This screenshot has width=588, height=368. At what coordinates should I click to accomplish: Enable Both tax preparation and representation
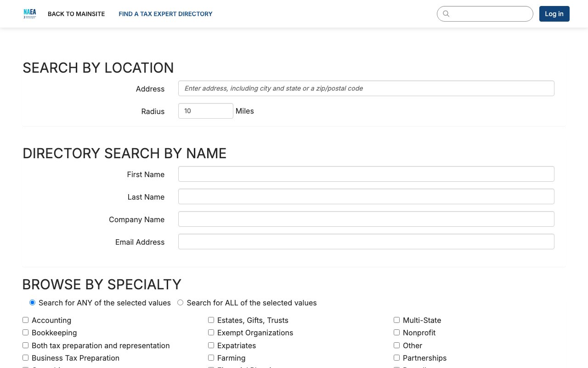click(25, 345)
